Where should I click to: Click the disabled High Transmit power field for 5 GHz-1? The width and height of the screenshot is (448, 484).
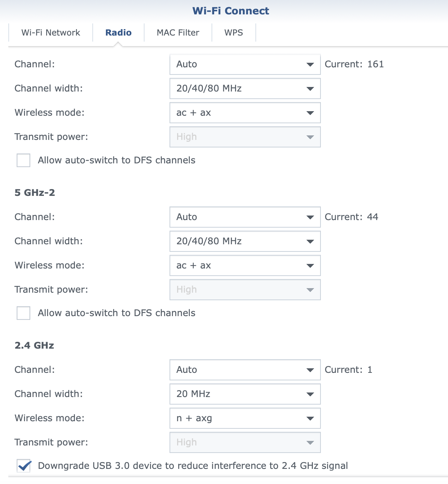click(x=245, y=137)
